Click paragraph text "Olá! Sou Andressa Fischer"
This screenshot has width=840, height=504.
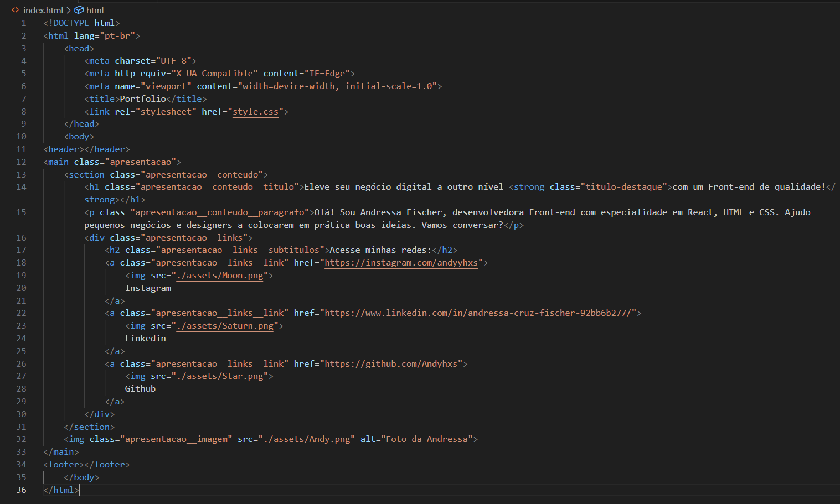point(381,212)
